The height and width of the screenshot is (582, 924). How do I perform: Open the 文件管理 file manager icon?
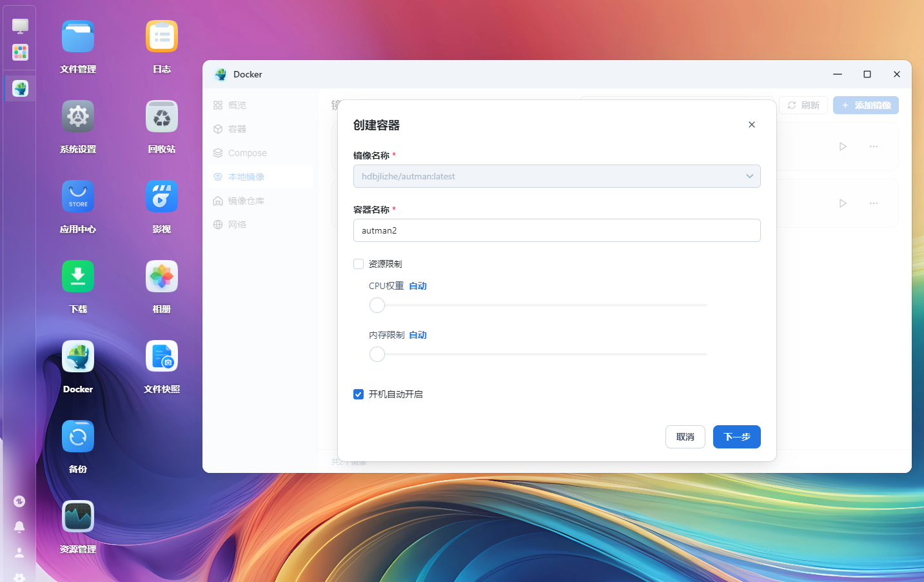click(x=78, y=37)
